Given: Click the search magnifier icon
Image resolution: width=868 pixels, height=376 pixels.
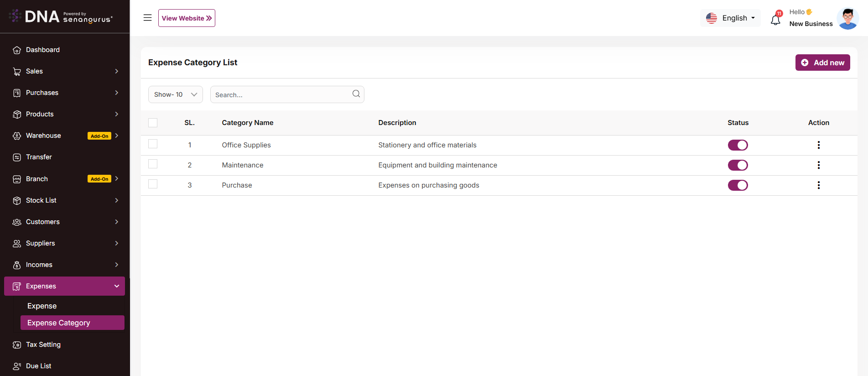Looking at the screenshot, I should [356, 94].
